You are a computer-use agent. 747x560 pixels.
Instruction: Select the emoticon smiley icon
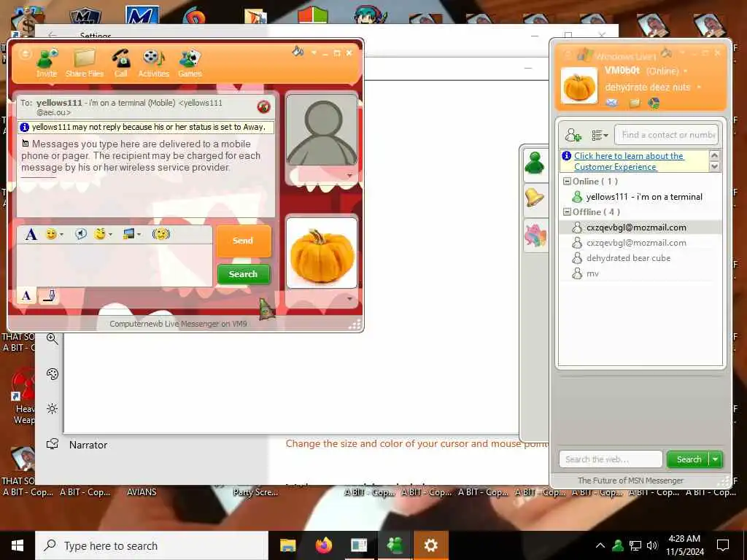(x=51, y=234)
